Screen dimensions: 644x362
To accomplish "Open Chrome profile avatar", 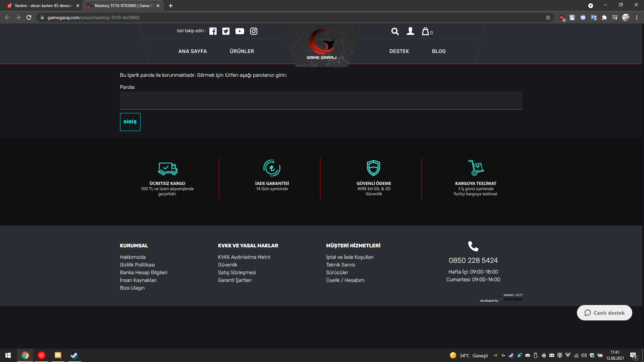I will 626,17.
